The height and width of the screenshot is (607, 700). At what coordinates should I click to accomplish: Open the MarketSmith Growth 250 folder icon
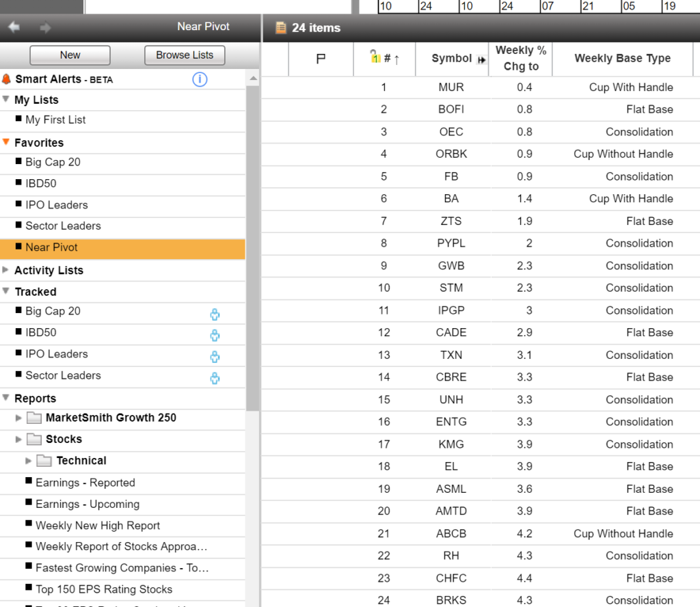pos(34,418)
